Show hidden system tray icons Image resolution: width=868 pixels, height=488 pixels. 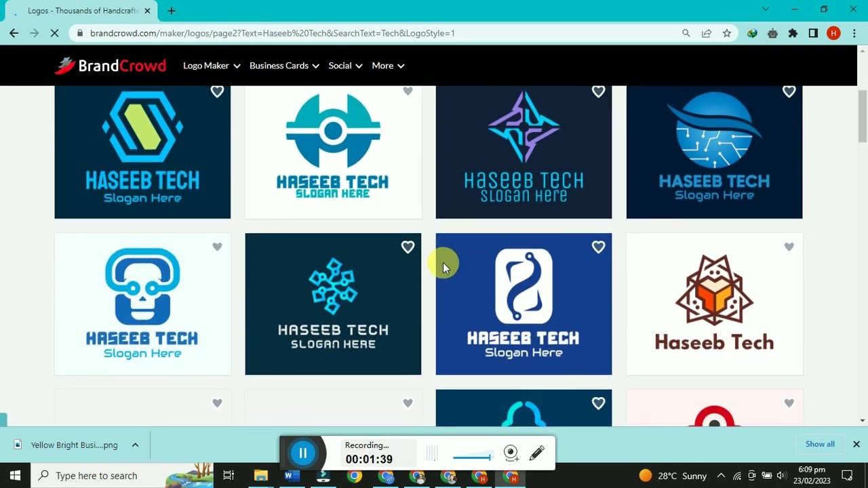[721, 476]
